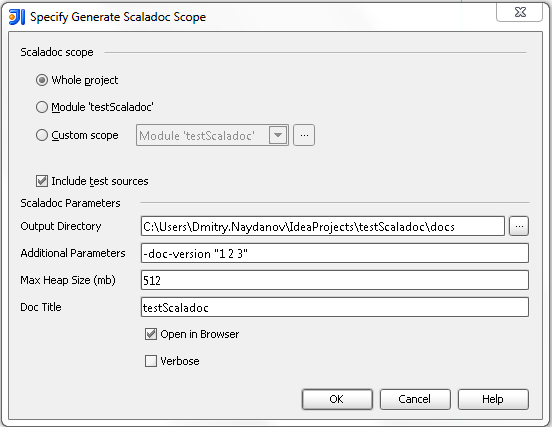Close the Specify Generate Scaladoc Scope dialog
The height and width of the screenshot is (427, 552).
pyautogui.click(x=520, y=12)
